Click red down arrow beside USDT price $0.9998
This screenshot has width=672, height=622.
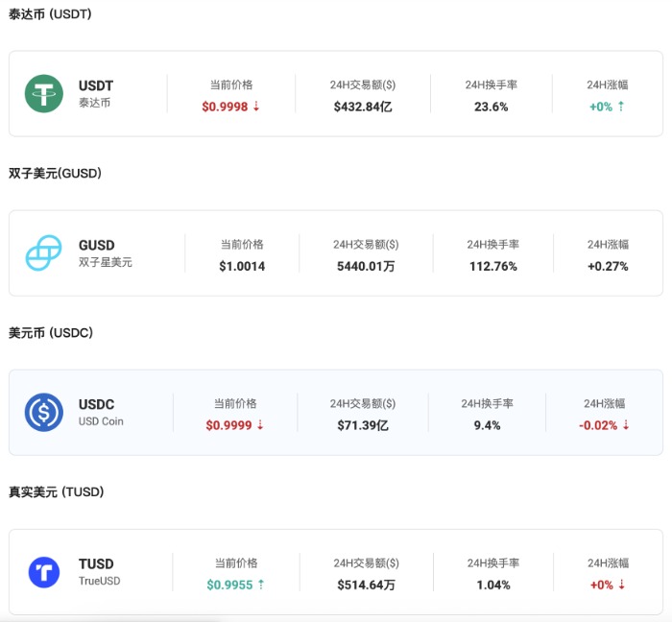pyautogui.click(x=256, y=107)
